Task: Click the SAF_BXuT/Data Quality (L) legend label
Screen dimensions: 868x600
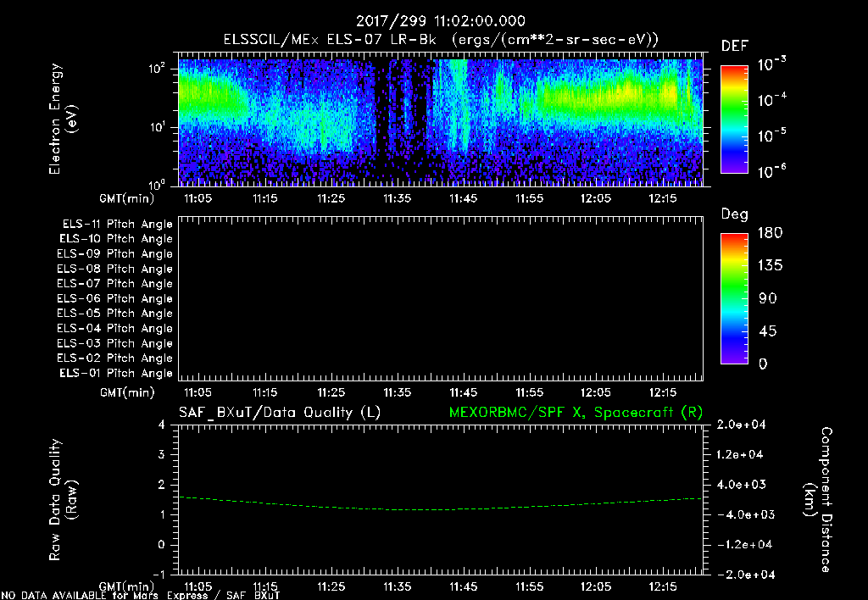Action: (x=280, y=413)
